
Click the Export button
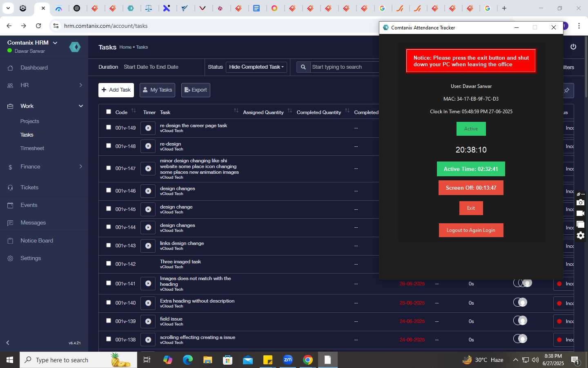196,90
